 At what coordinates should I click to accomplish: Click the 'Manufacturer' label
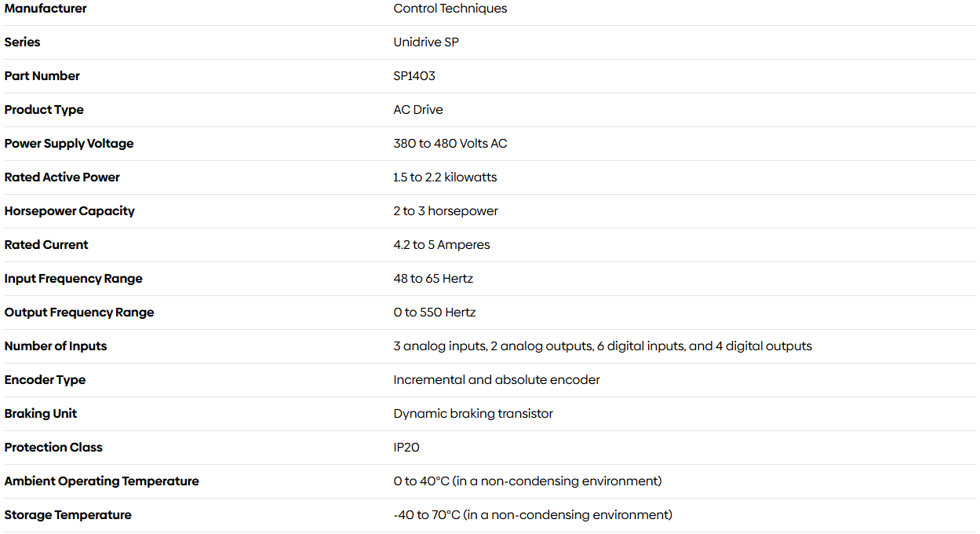(x=46, y=9)
